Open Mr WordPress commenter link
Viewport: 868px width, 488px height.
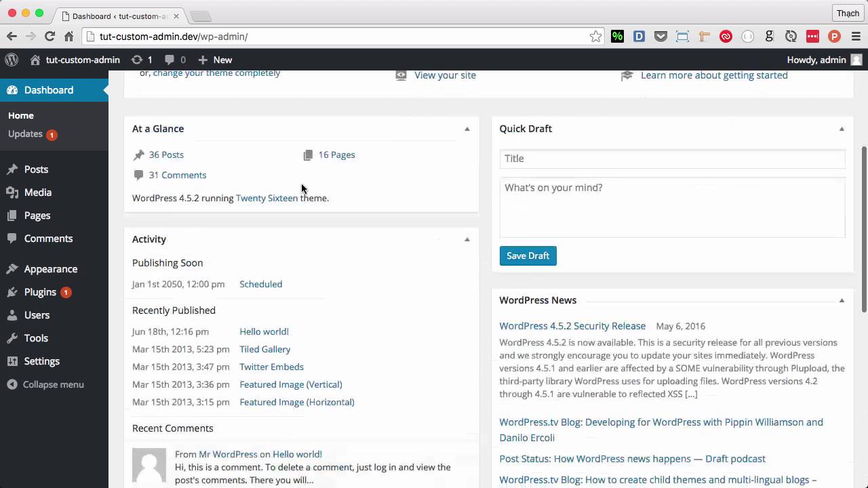tap(228, 454)
